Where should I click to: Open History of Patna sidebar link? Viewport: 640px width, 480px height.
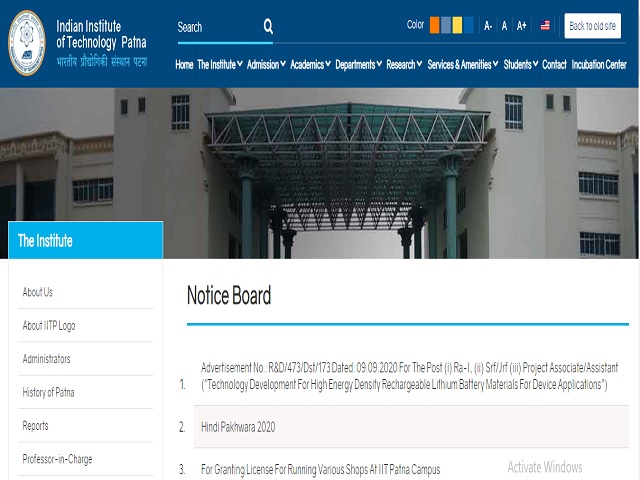[48, 392]
